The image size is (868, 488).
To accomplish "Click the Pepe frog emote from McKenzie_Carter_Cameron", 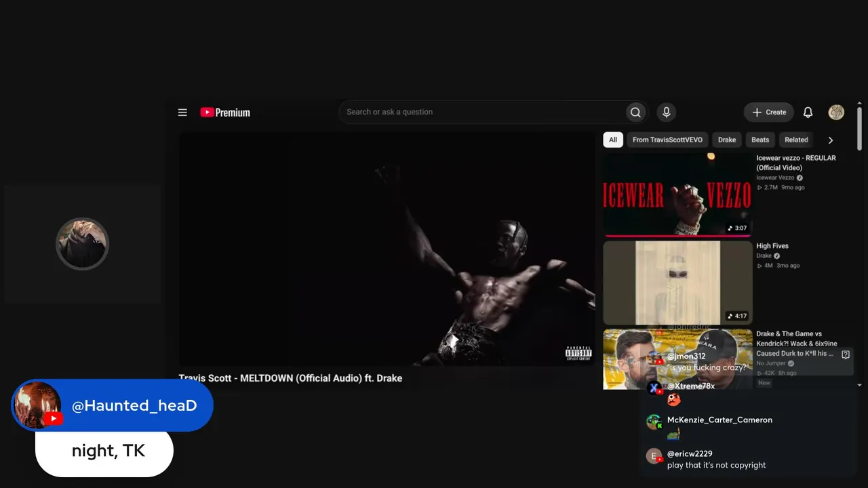I will point(673,434).
